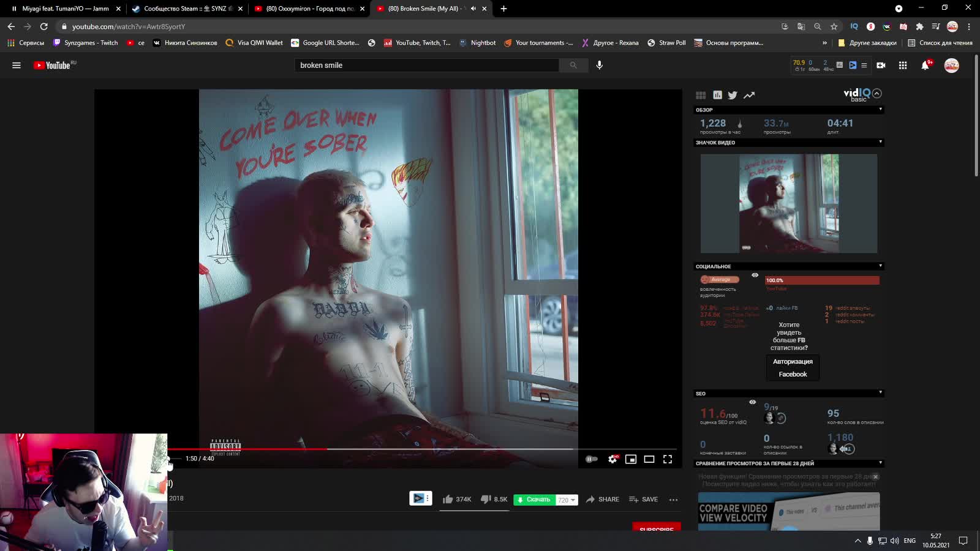Collapse the ЗНАЧОК ВИДЕО section
Image resolution: width=980 pixels, height=551 pixels.
click(x=880, y=142)
